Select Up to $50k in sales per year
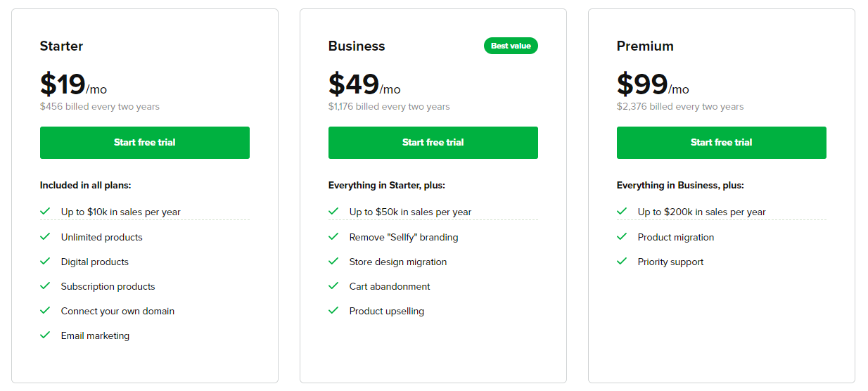This screenshot has width=868, height=391. 410,212
